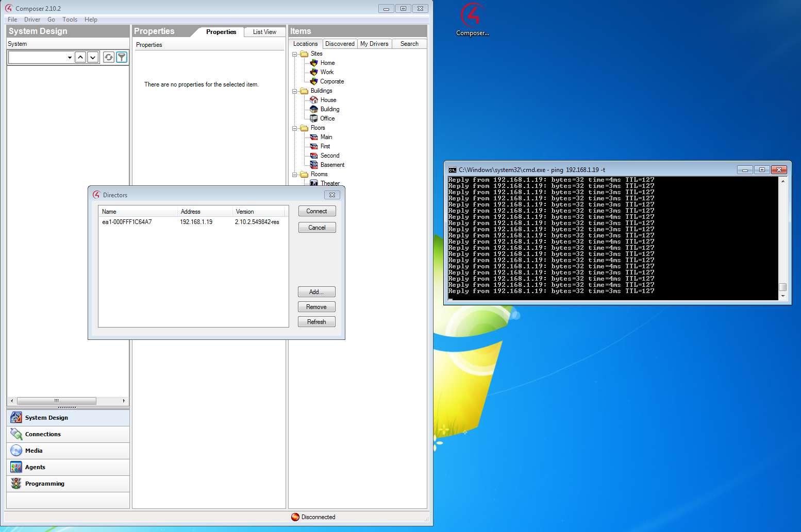This screenshot has height=532, width=801.
Task: Click the Cancel button in Directors
Action: point(316,228)
